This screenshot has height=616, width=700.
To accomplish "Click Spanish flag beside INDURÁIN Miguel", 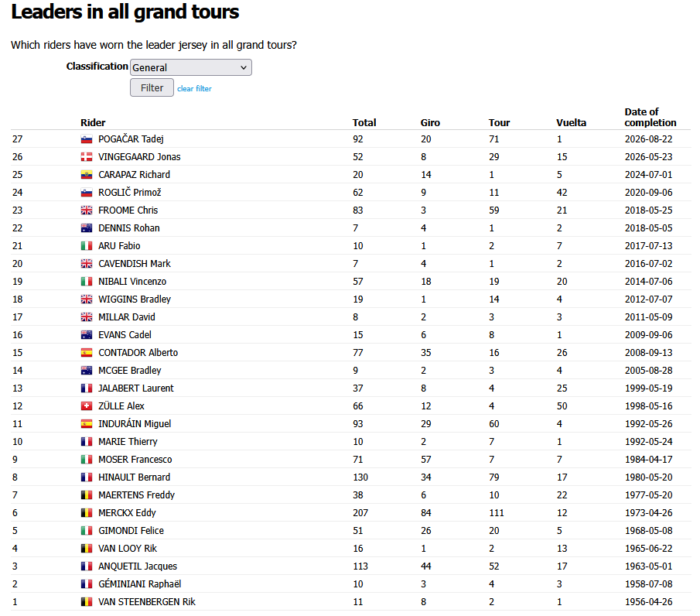I will (87, 424).
